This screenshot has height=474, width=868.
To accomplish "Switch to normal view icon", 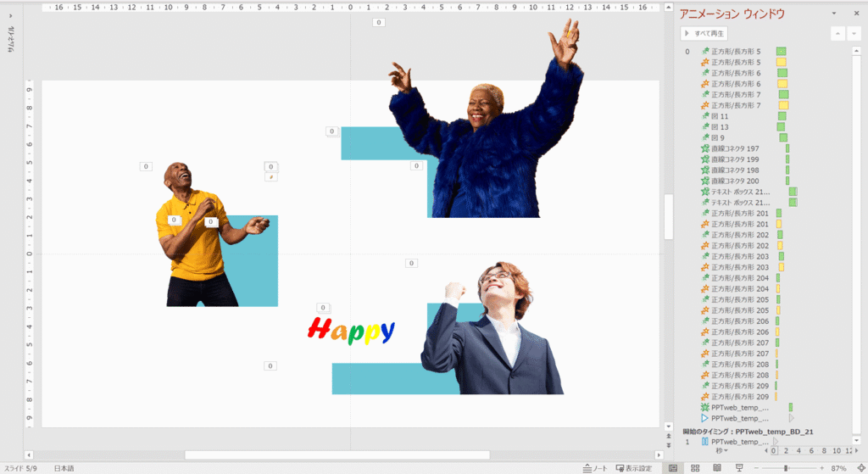I will tap(673, 468).
